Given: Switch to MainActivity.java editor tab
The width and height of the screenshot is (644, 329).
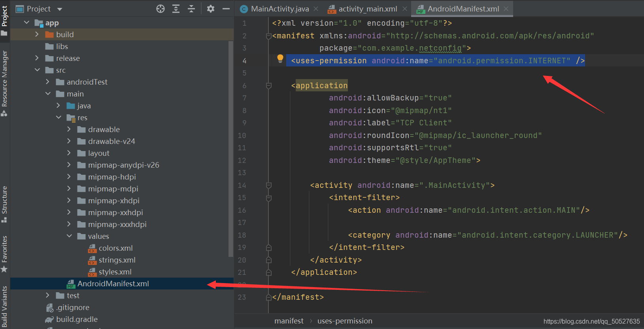Looking at the screenshot, I should [x=280, y=9].
